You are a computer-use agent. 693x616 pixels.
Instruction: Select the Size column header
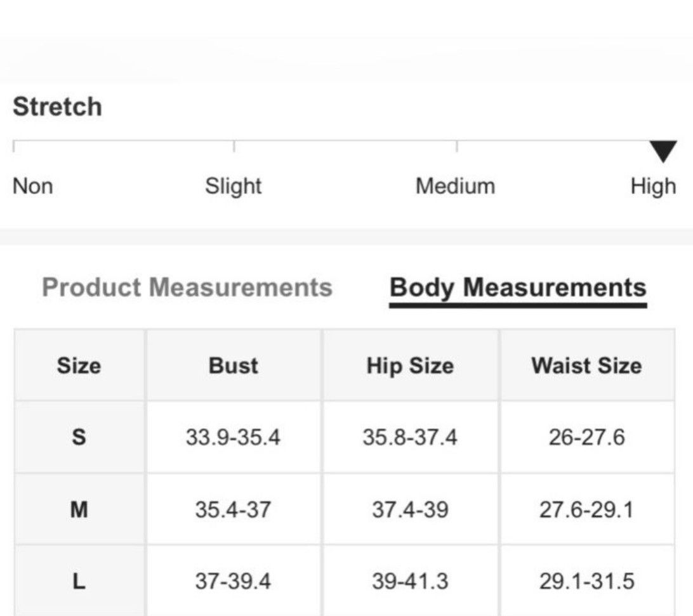(79, 365)
